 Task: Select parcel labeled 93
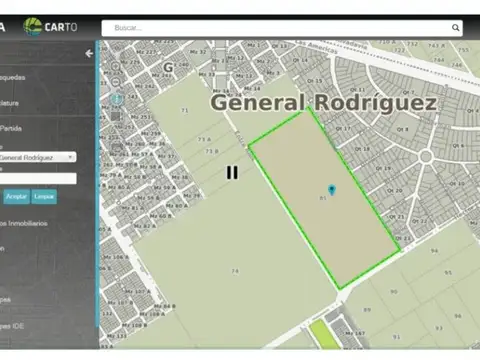(x=439, y=328)
